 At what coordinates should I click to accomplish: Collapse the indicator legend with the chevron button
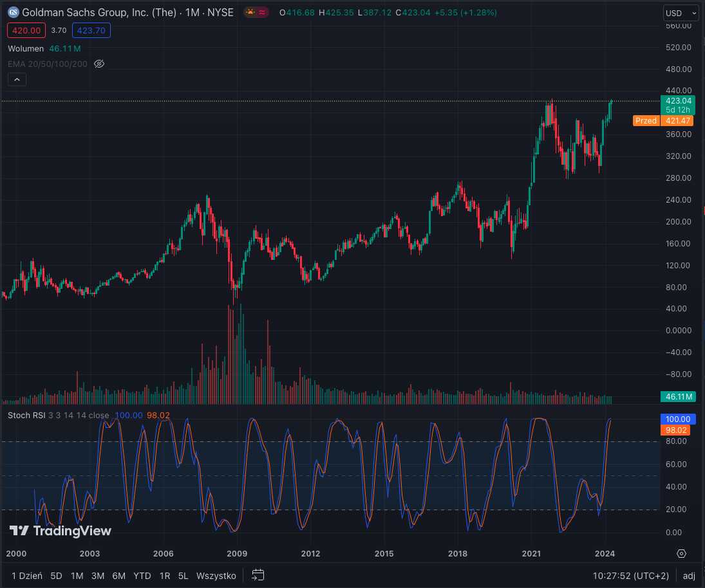pyautogui.click(x=17, y=80)
